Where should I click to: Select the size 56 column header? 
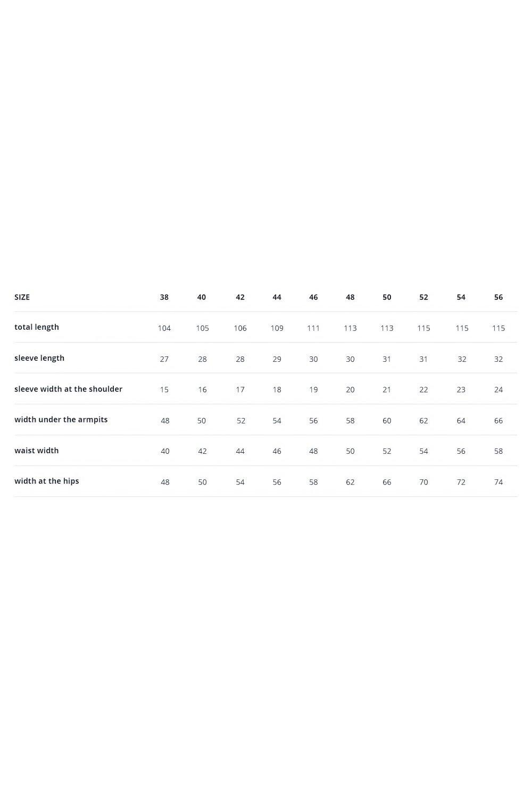click(x=498, y=297)
